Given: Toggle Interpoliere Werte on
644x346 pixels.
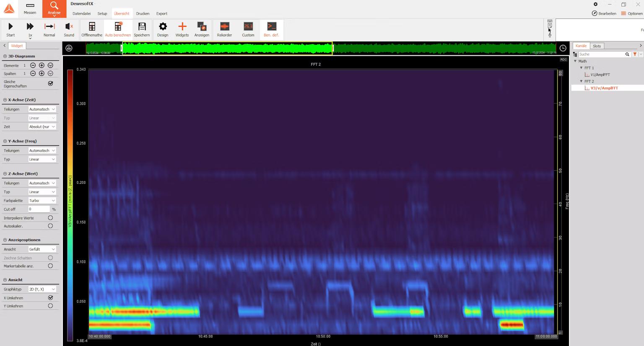Looking at the screenshot, I should 50,217.
